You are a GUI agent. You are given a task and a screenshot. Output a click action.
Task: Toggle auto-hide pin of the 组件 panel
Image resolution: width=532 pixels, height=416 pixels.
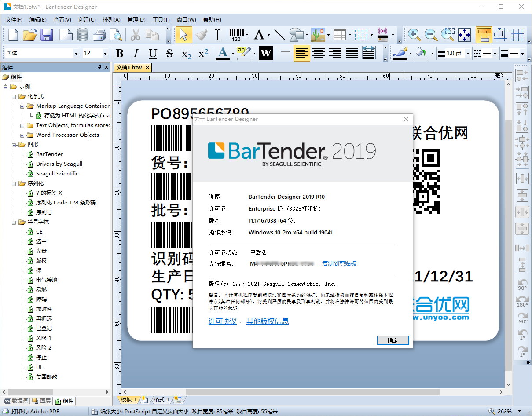99,67
